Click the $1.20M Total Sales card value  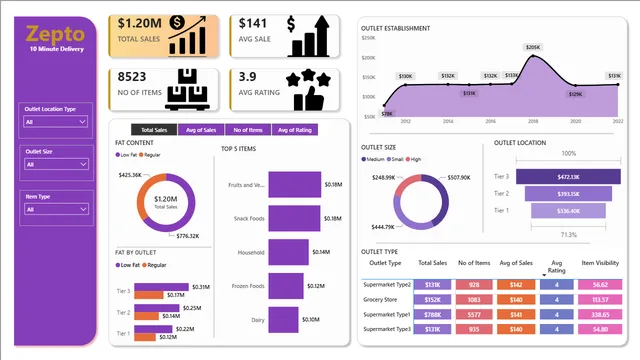(140, 23)
